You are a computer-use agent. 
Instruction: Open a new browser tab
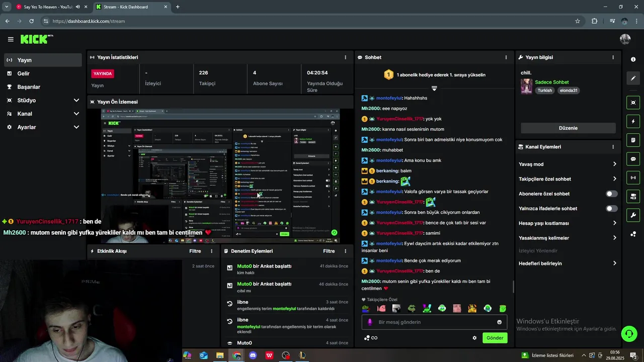pyautogui.click(x=178, y=7)
